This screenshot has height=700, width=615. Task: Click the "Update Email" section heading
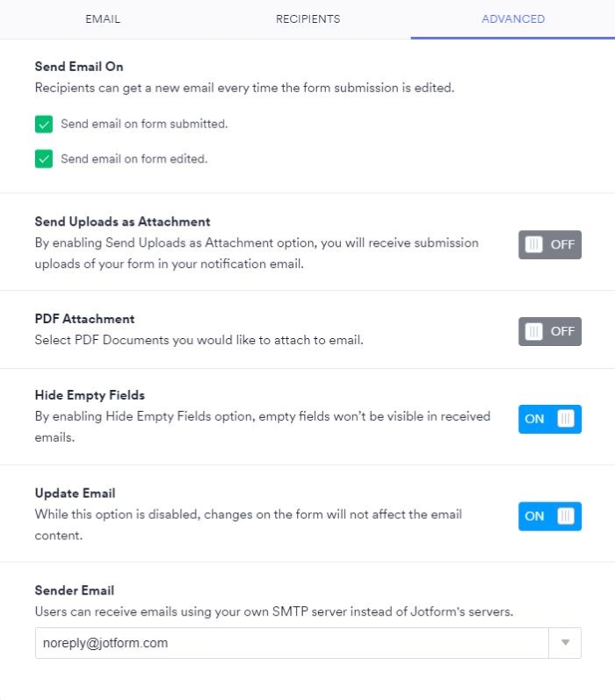75,493
